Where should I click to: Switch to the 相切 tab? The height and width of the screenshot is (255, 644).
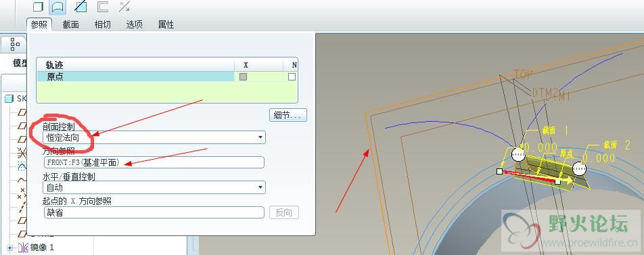(102, 24)
